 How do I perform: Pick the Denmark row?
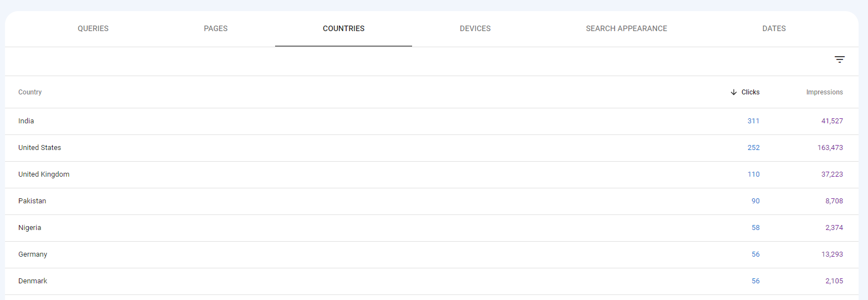coord(33,281)
